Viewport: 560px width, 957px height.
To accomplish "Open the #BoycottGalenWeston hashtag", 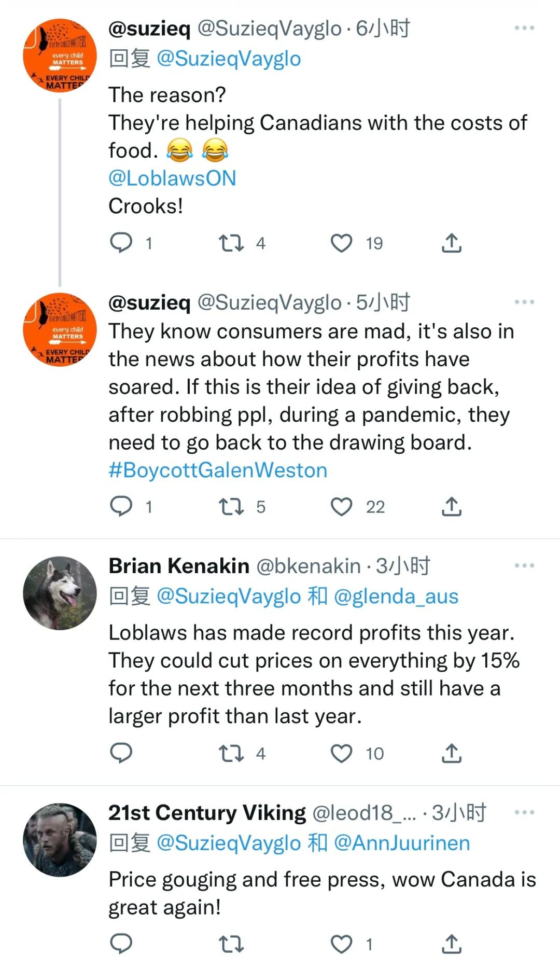I will tap(217, 469).
